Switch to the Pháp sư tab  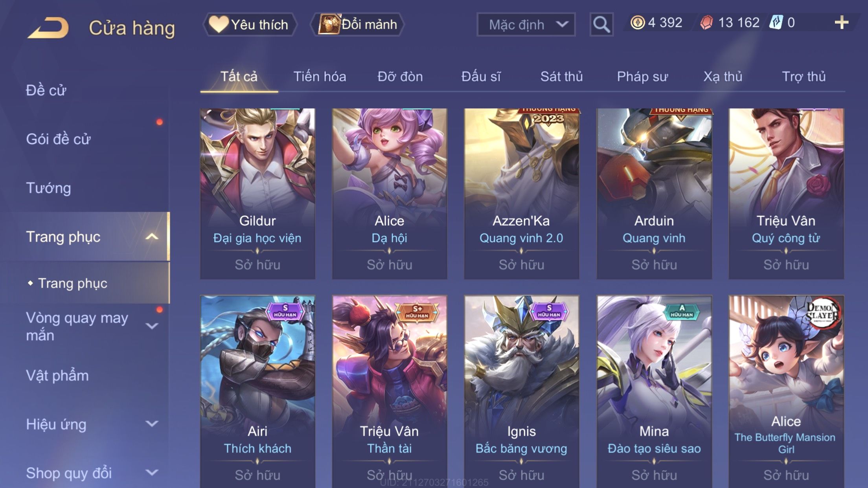coord(642,77)
